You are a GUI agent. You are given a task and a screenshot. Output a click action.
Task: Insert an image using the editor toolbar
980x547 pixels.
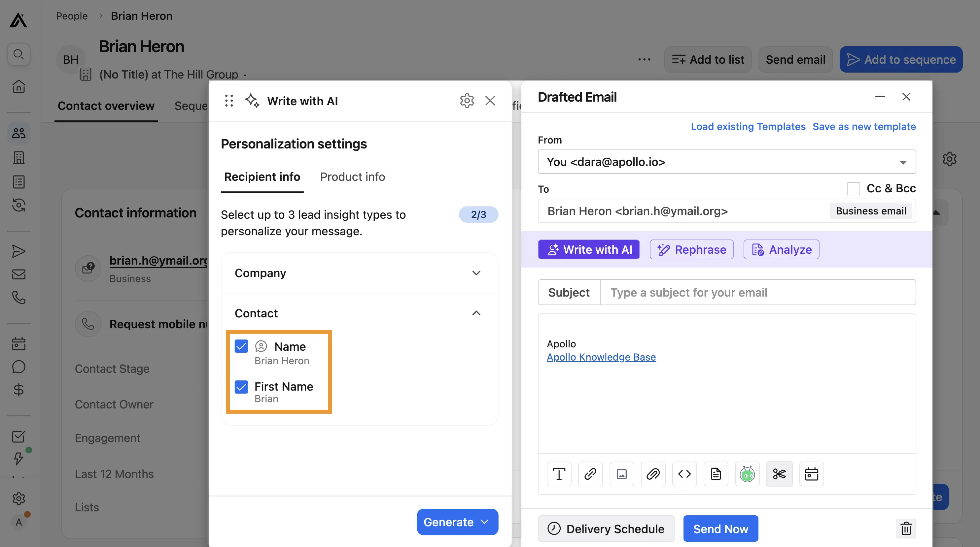click(x=622, y=474)
